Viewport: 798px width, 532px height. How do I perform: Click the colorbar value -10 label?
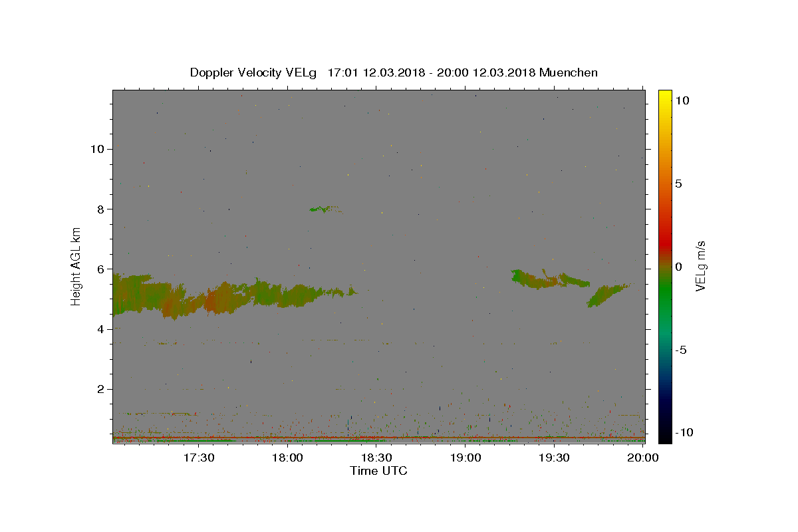pyautogui.click(x=684, y=433)
